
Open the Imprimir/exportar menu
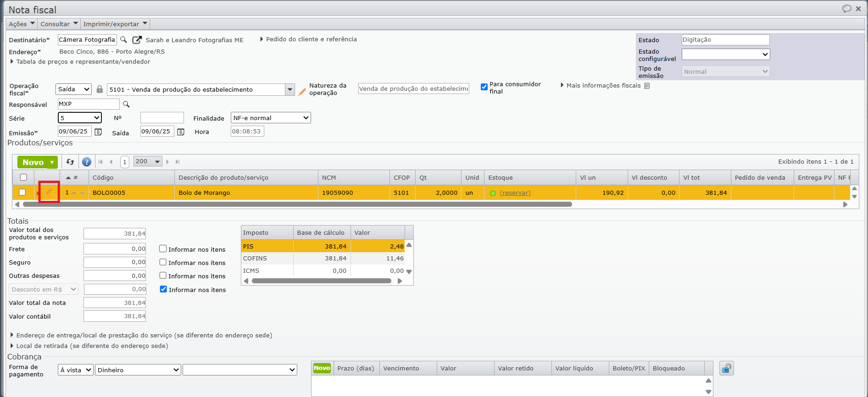115,24
